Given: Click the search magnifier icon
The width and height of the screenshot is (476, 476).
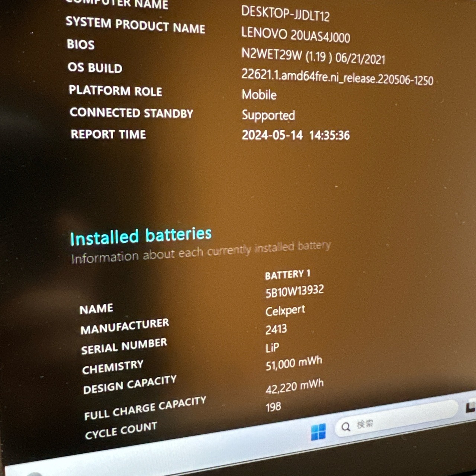Looking at the screenshot, I should coord(346,427).
